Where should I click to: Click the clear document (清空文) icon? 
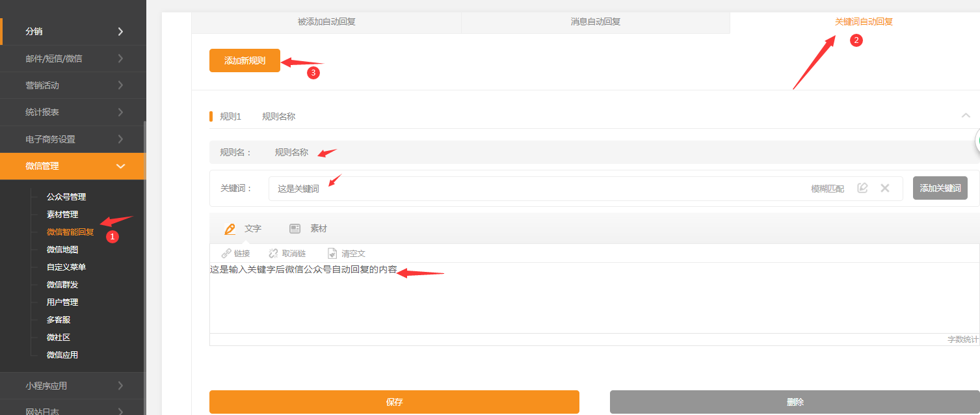coord(332,253)
